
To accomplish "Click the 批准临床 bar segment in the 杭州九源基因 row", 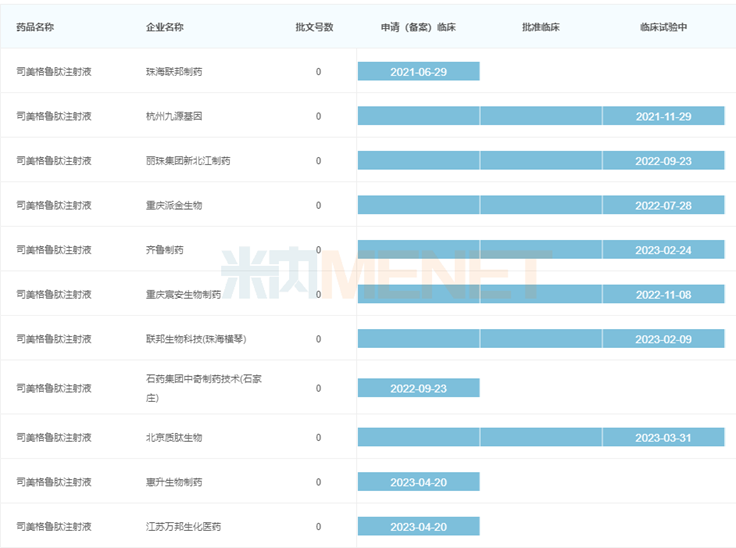I will (541, 116).
